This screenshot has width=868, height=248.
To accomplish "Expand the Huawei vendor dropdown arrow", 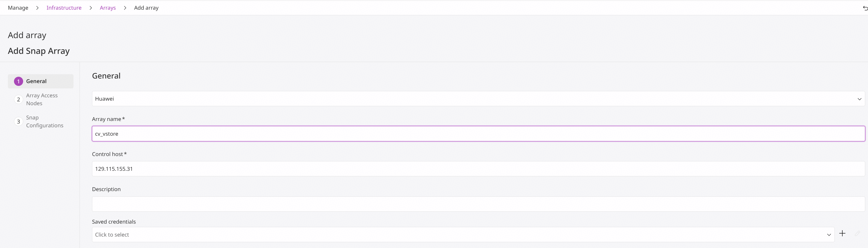I will pos(859,99).
